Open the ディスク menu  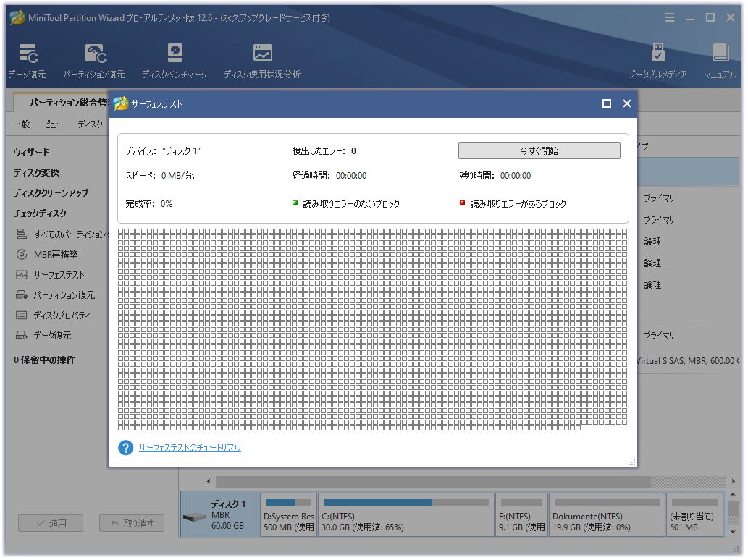tap(91, 124)
